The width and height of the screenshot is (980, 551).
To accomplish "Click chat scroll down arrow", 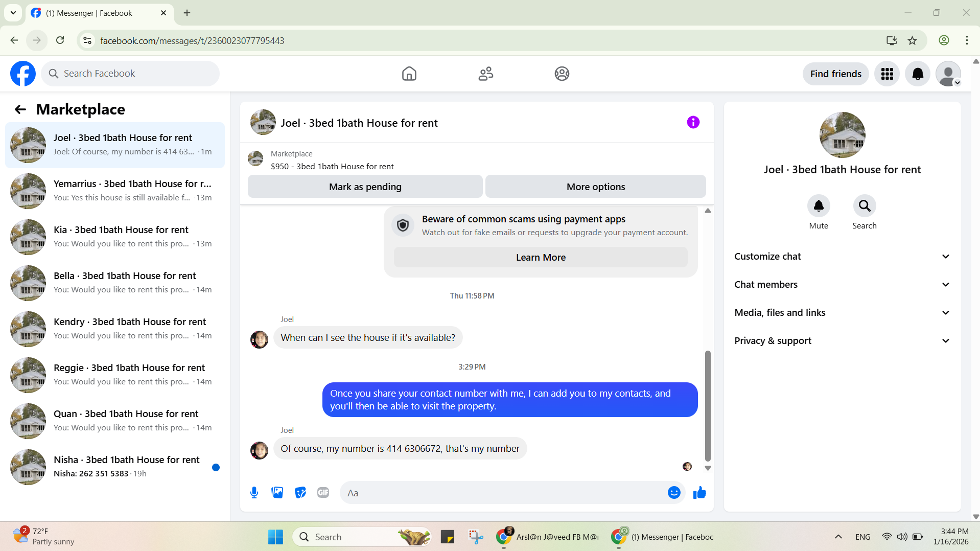I will click(x=708, y=468).
